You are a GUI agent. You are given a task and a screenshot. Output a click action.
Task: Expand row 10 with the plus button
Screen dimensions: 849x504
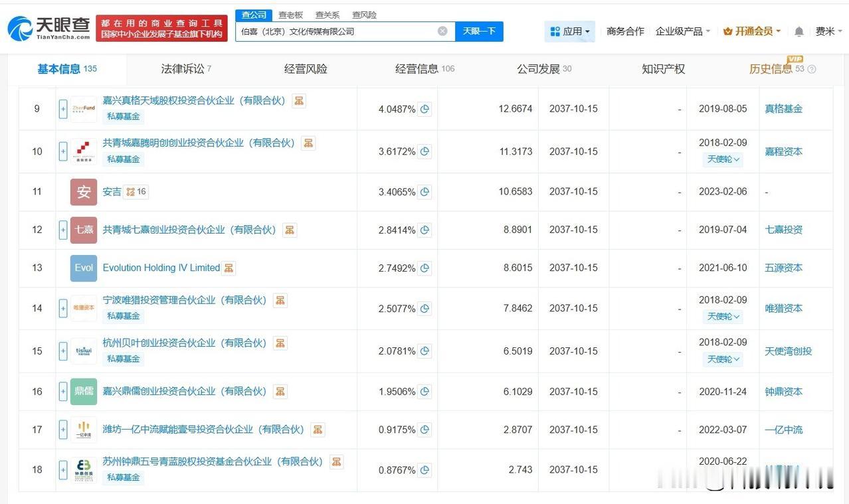(63, 152)
